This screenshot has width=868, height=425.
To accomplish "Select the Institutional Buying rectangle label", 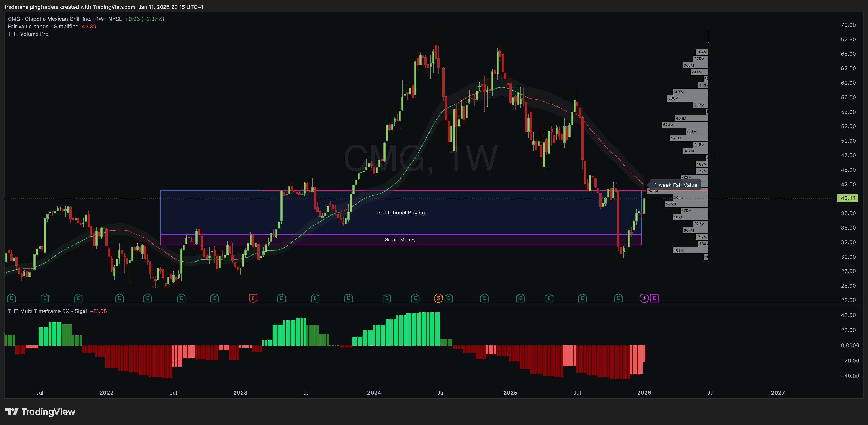I will 401,212.
